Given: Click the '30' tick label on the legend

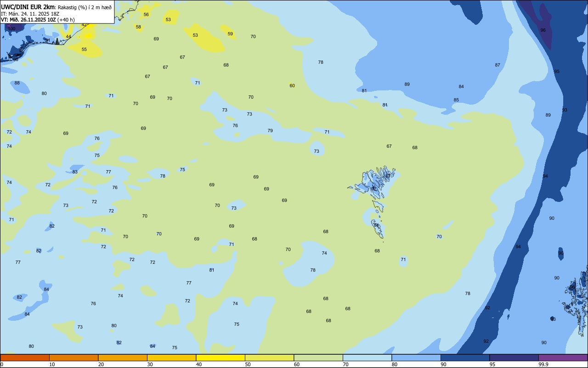Looking at the screenshot, I should pos(150,364).
